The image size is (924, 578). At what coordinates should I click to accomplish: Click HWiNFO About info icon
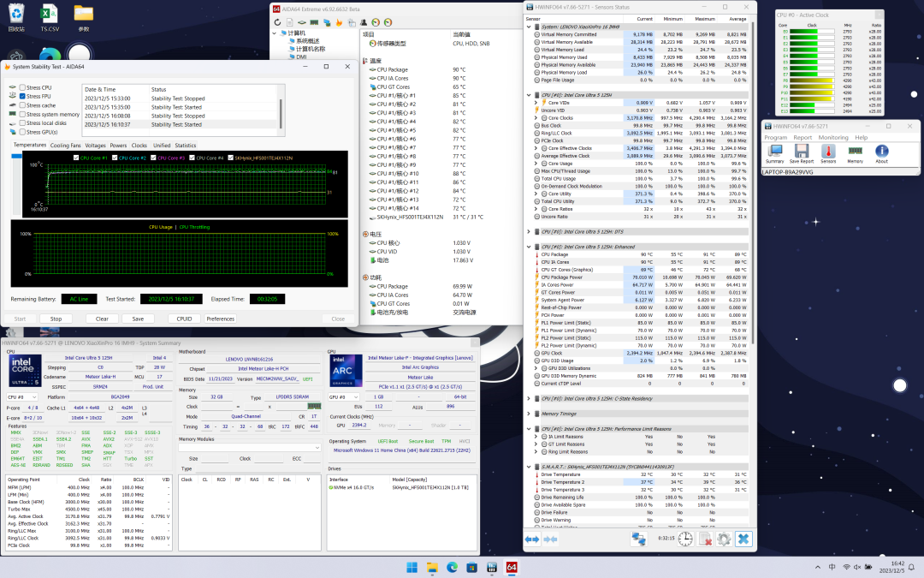coord(881,153)
